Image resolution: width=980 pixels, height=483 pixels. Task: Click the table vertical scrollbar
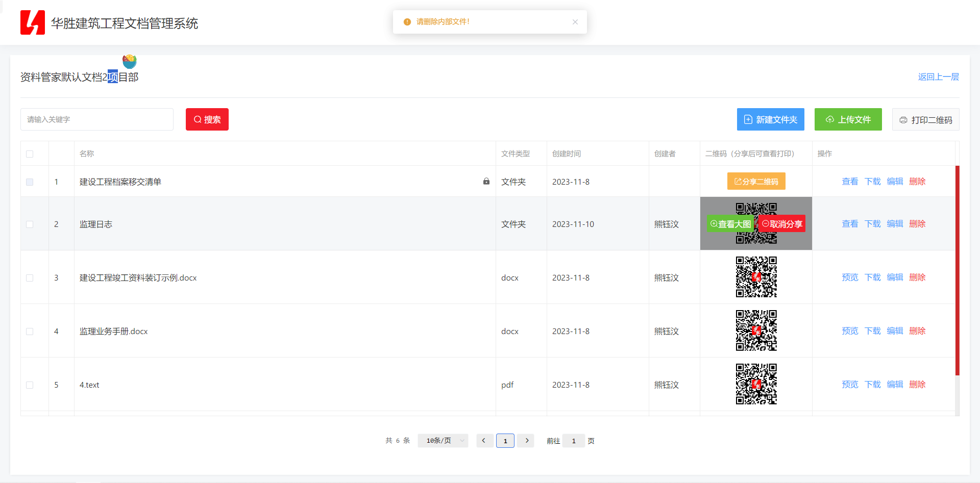point(958,270)
